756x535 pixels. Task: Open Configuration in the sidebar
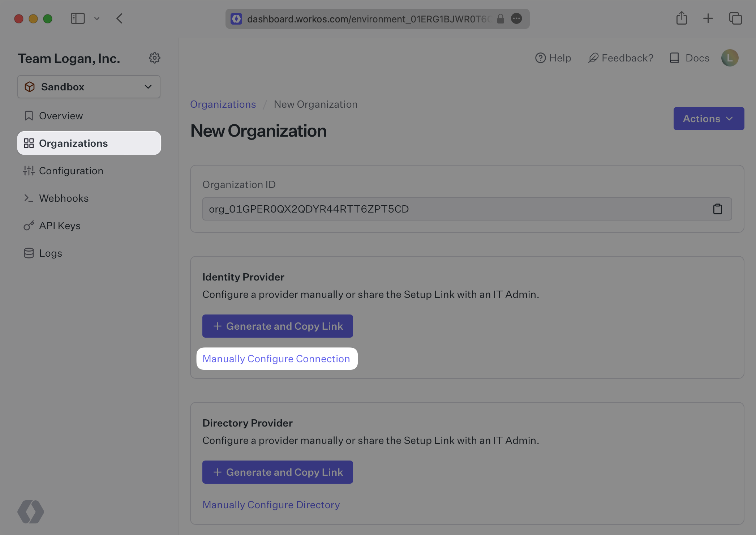[71, 171]
